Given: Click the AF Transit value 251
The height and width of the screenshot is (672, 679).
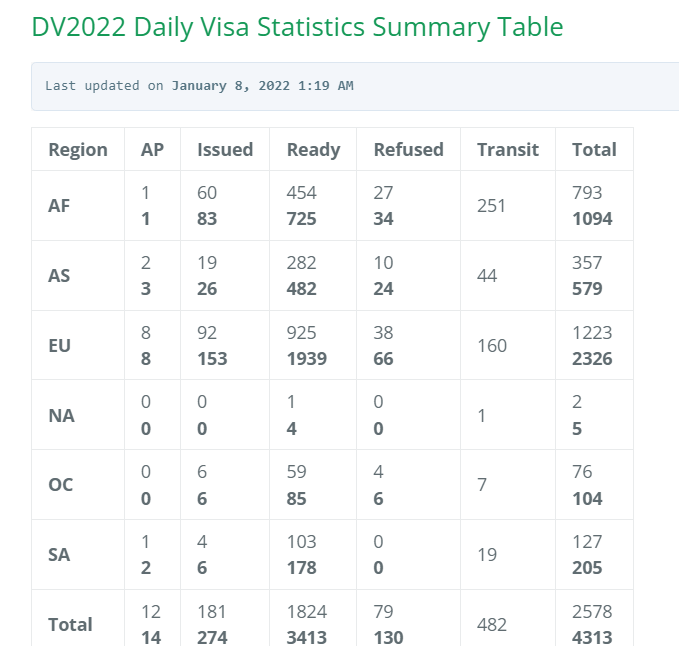Looking at the screenshot, I should pos(491,206).
